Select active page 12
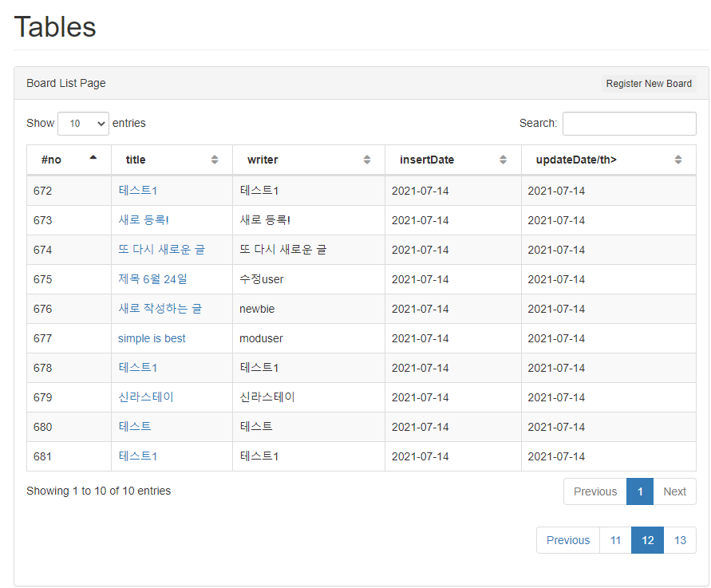Viewport: 711px width, 588px height. pyautogui.click(x=647, y=540)
